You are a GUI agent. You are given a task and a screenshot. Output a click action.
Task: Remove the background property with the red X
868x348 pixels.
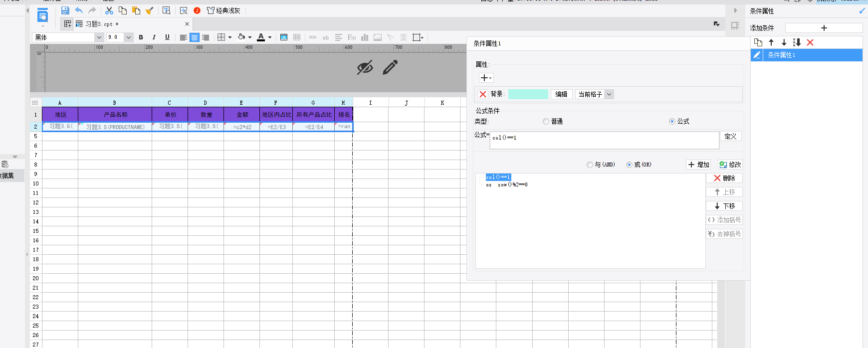[x=483, y=94]
